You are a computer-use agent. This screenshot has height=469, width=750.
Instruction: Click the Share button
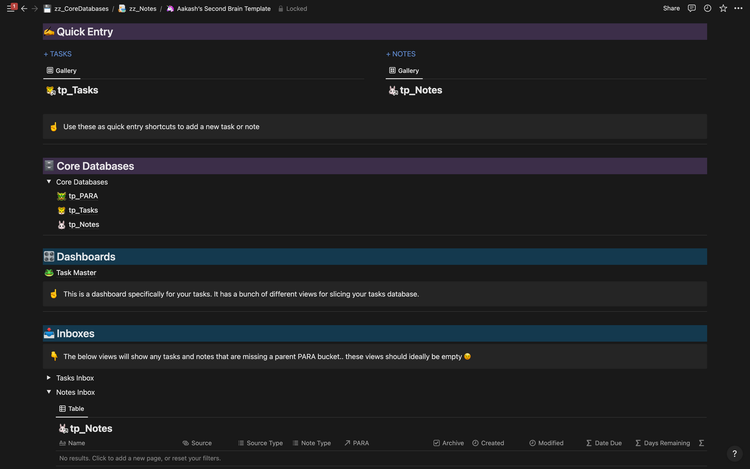coord(671,8)
